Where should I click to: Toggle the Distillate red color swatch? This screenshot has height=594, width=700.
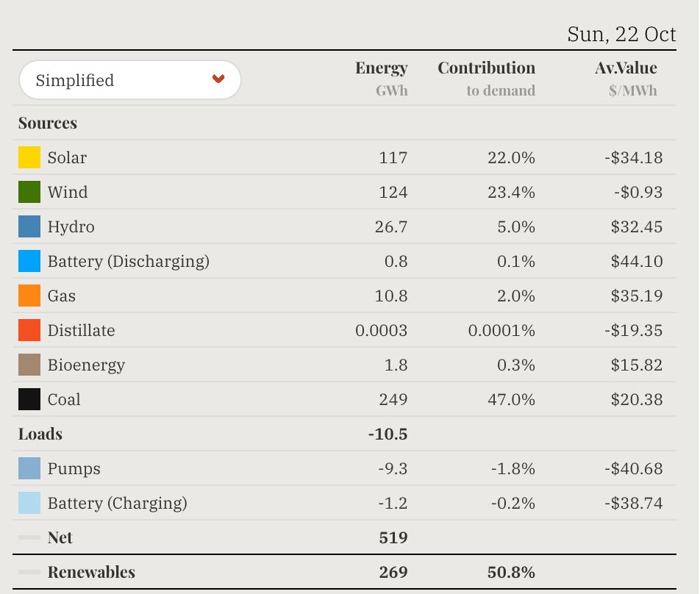click(29, 330)
